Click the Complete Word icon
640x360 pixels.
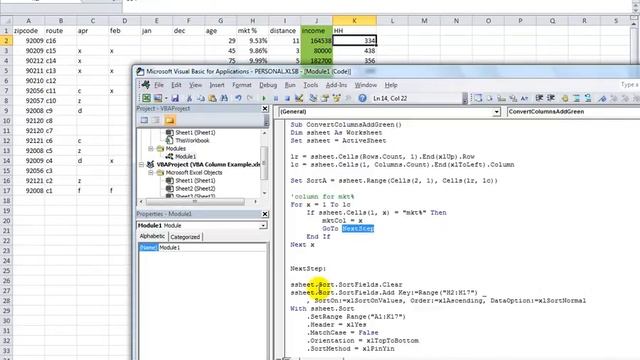coord(524,98)
